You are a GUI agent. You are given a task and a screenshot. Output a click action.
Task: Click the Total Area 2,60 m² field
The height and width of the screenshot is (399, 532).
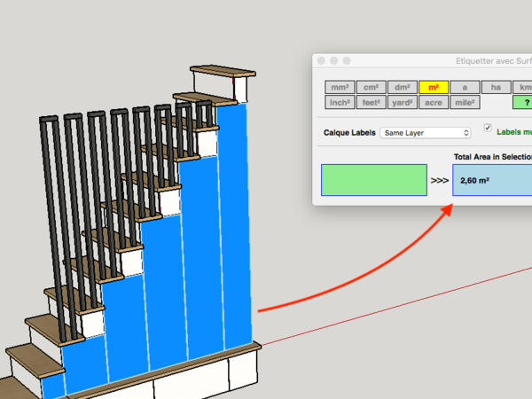click(x=492, y=180)
